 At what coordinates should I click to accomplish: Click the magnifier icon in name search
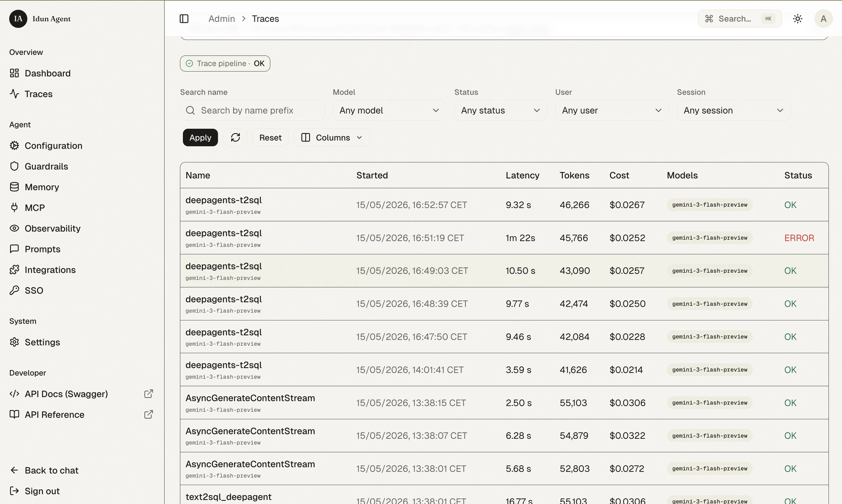[x=190, y=110]
